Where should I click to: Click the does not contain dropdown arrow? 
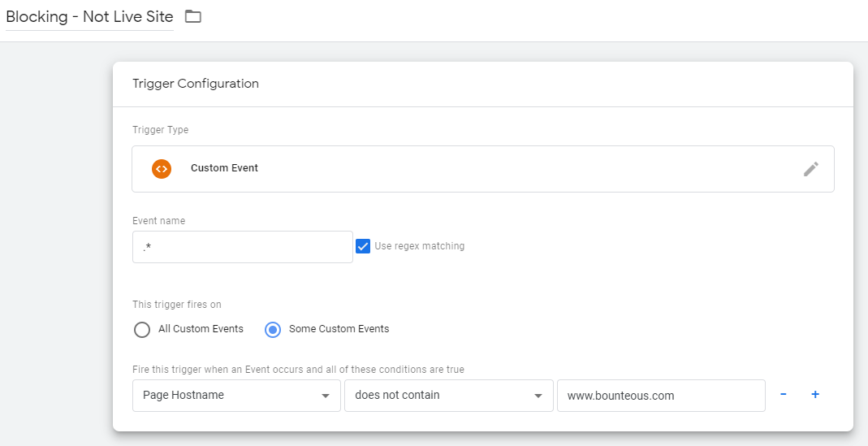tap(538, 396)
